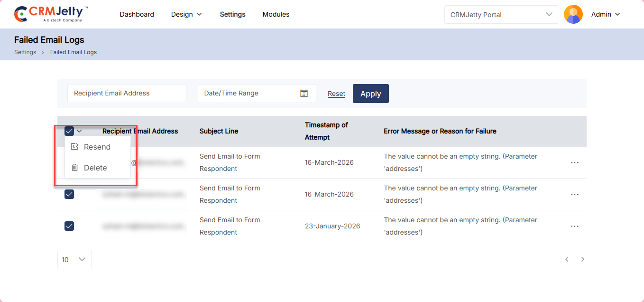
Task: Uncheck the second row checkbox
Action: click(69, 194)
